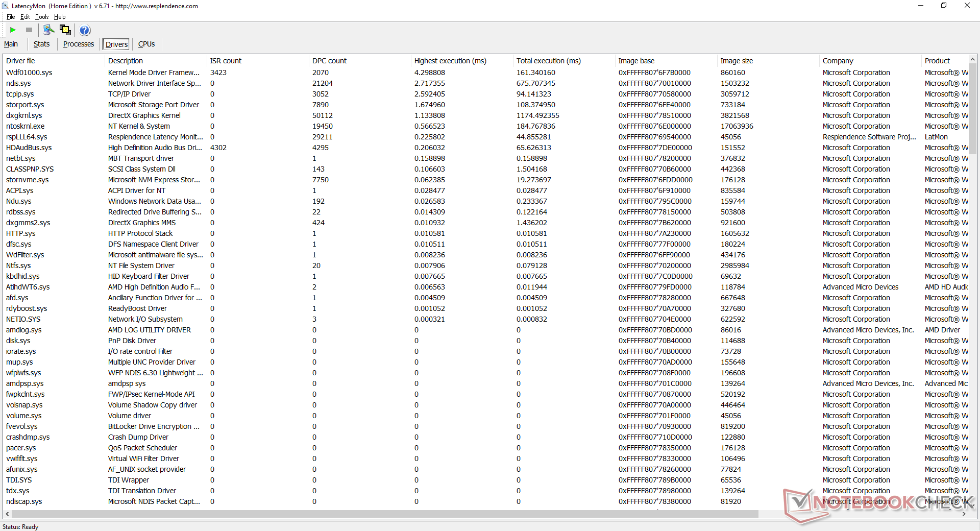Open the blue question mark help icon
The width and height of the screenshot is (980, 531).
(x=85, y=30)
